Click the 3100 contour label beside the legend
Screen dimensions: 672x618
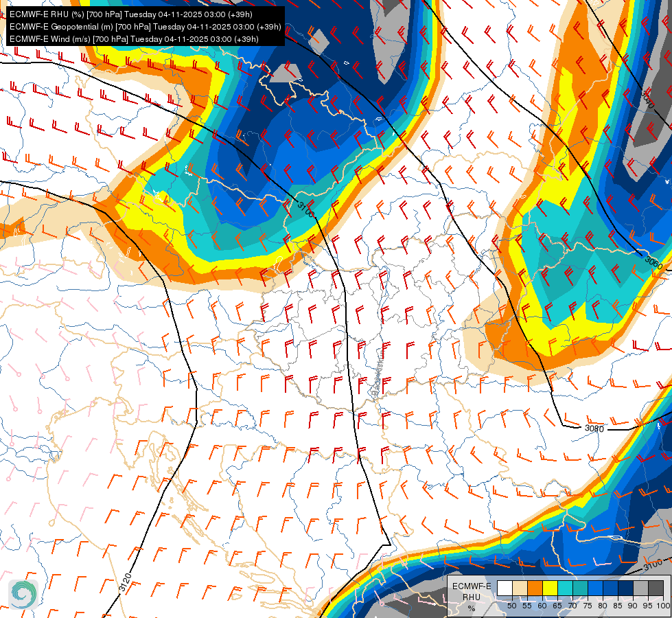[x=653, y=565]
